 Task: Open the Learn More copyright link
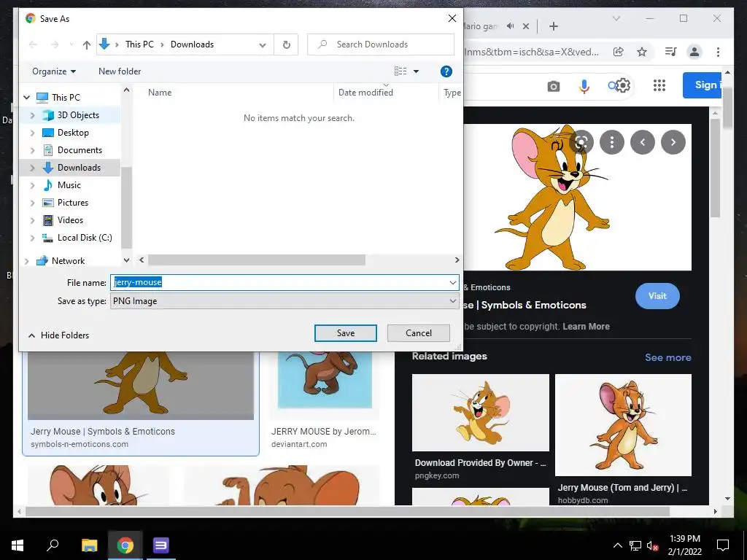[586, 327]
